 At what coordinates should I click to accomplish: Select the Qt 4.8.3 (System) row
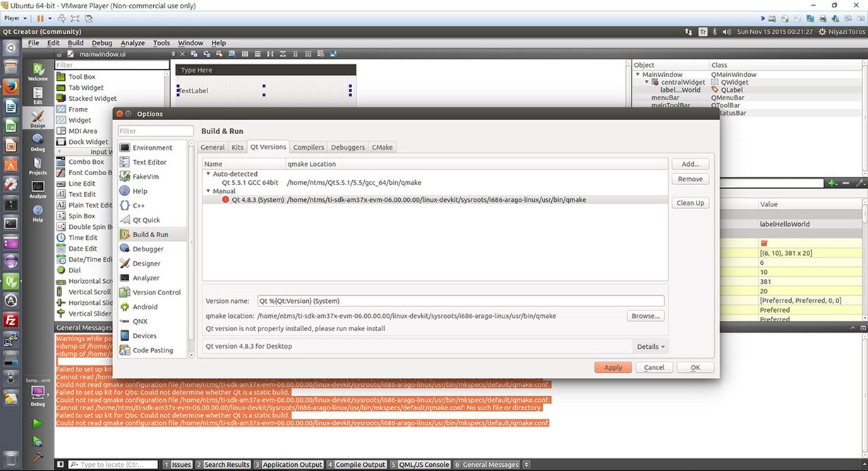tap(435, 200)
